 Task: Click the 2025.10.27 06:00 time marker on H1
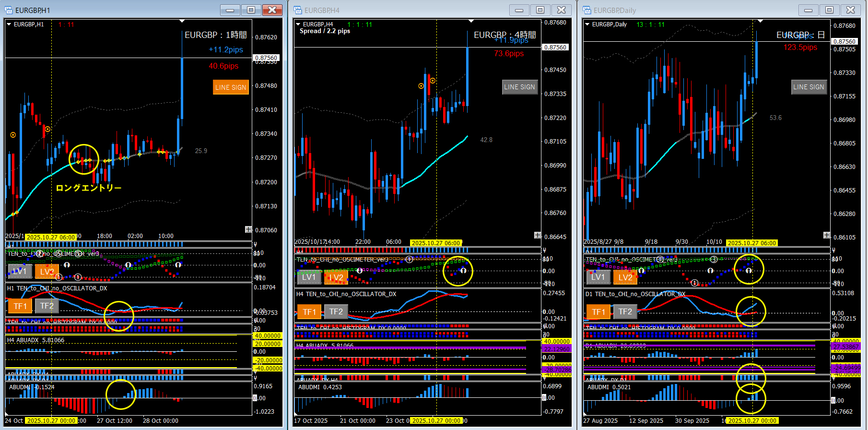click(51, 237)
